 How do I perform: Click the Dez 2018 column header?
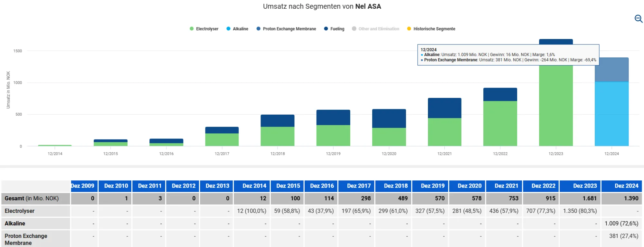[x=393, y=186]
